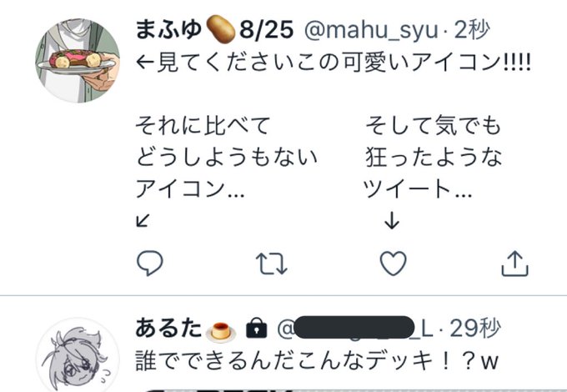Click the padlock icon beside あるた

(x=256, y=329)
